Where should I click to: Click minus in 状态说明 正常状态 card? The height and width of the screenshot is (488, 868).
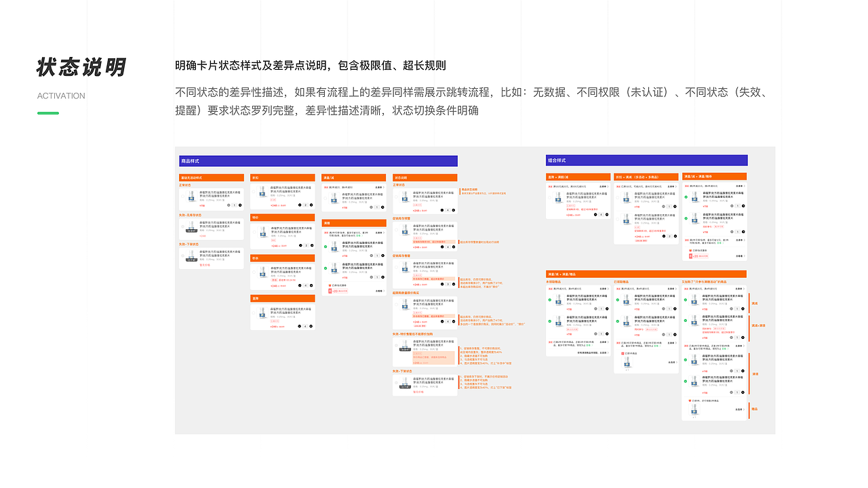442,210
